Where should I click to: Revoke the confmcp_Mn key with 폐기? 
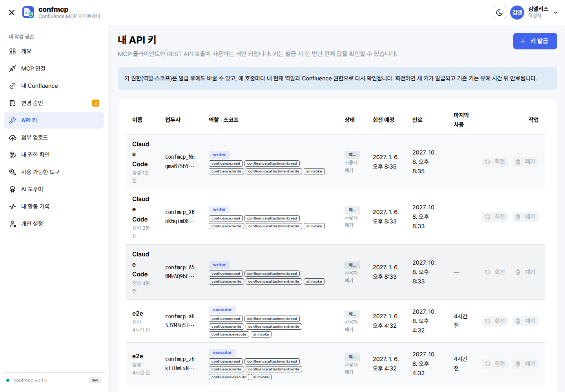coord(525,162)
